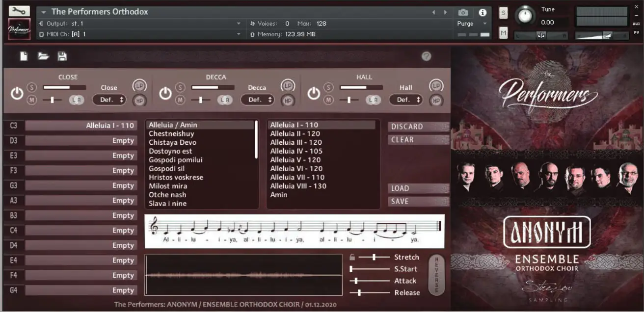This screenshot has height=312, width=644.
Task: Go to previous instrument arrow
Action: point(433,12)
